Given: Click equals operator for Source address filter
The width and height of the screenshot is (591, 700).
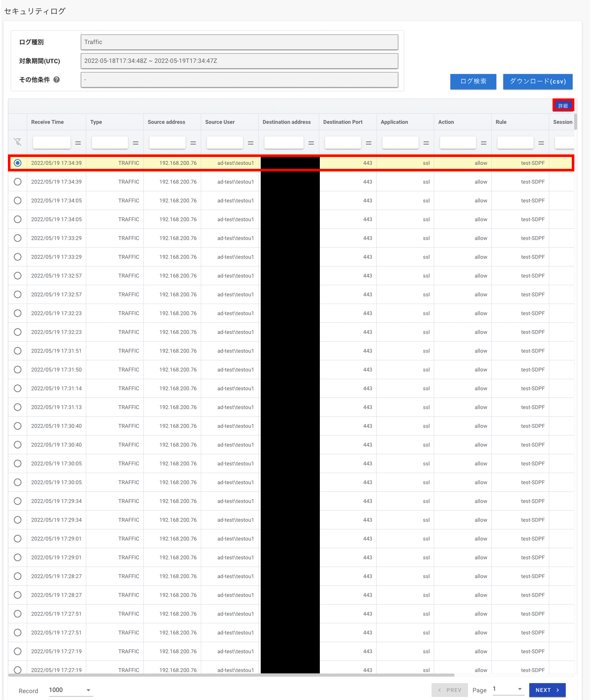Looking at the screenshot, I should coord(193,143).
